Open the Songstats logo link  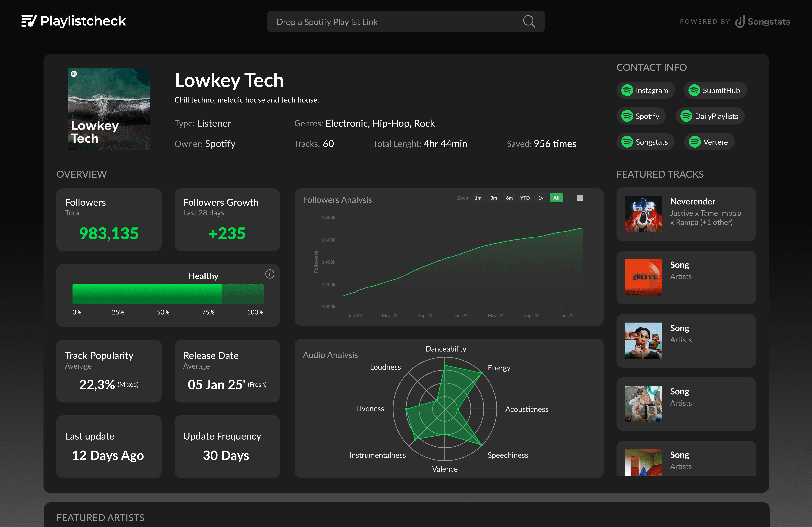pyautogui.click(x=763, y=21)
